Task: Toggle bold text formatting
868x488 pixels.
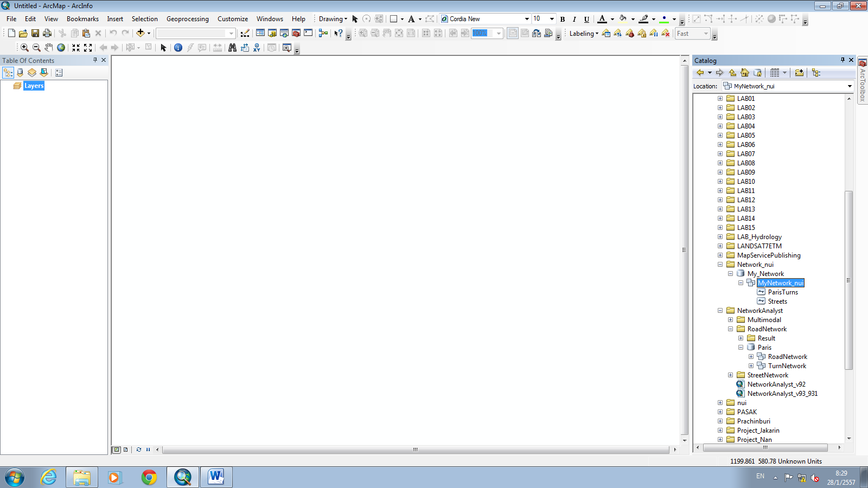Action: tap(563, 19)
